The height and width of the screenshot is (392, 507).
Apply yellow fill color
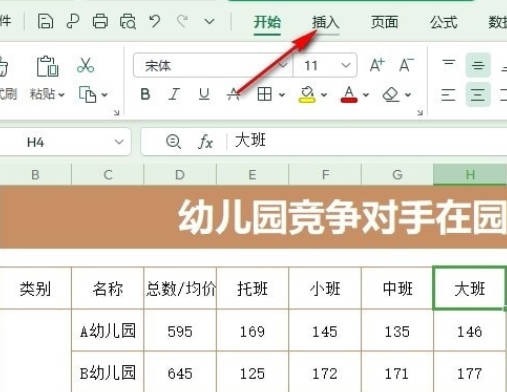307,94
